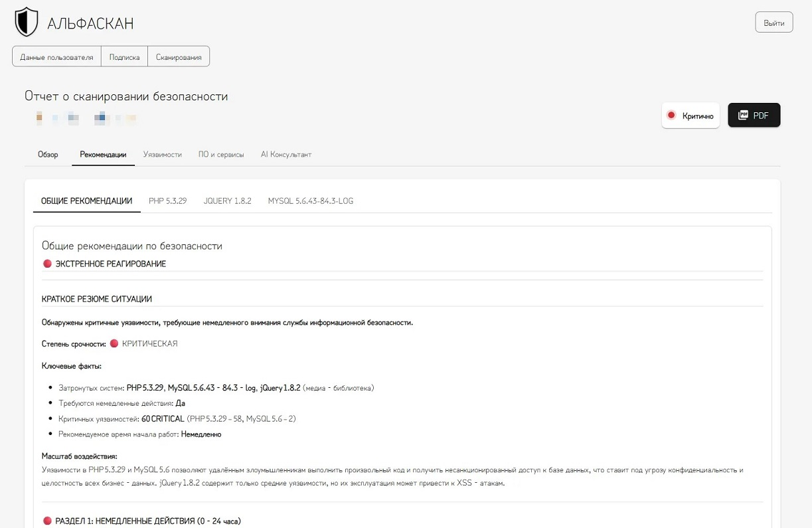This screenshot has height=528, width=812.
Task: Click the PDF document icon
Action: (743, 116)
